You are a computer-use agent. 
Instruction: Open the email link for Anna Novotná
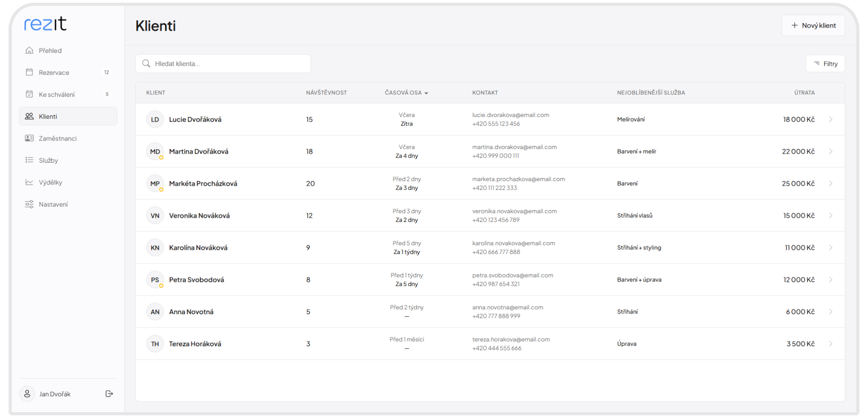tap(508, 307)
